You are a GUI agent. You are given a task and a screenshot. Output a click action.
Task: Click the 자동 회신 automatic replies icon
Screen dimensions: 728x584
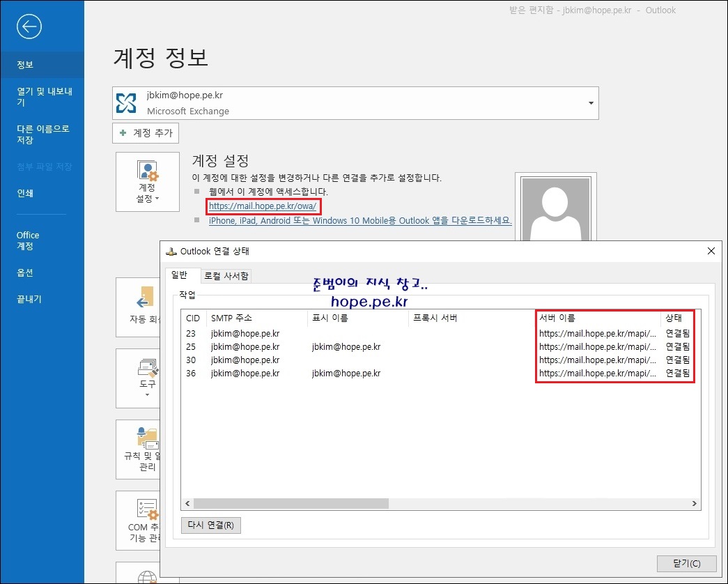click(145, 298)
